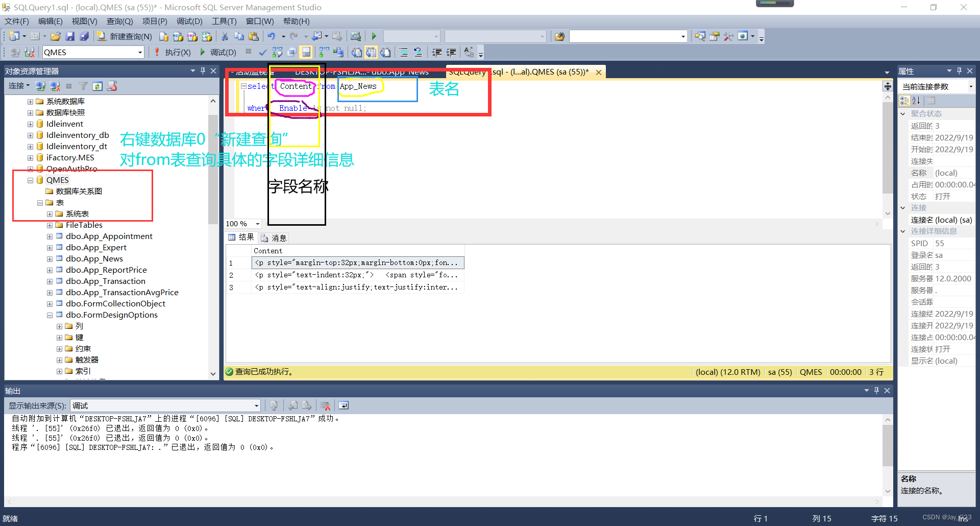This screenshot has width=980, height=526.
Task: Click Clear All icon in Output panel
Action: [x=325, y=405]
